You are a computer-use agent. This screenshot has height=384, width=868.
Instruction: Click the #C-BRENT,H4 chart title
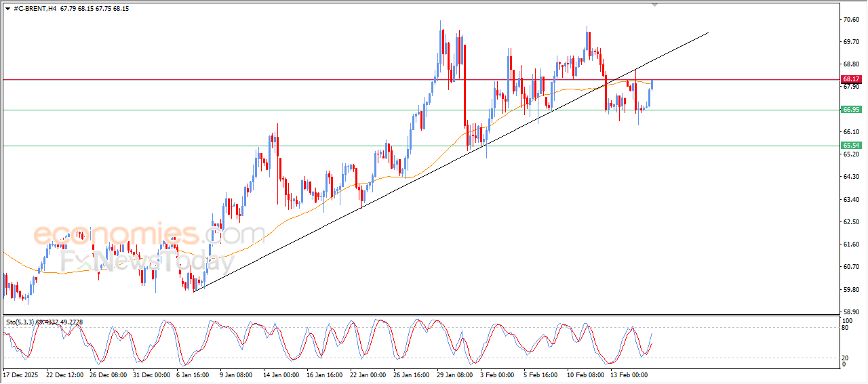[x=35, y=9]
